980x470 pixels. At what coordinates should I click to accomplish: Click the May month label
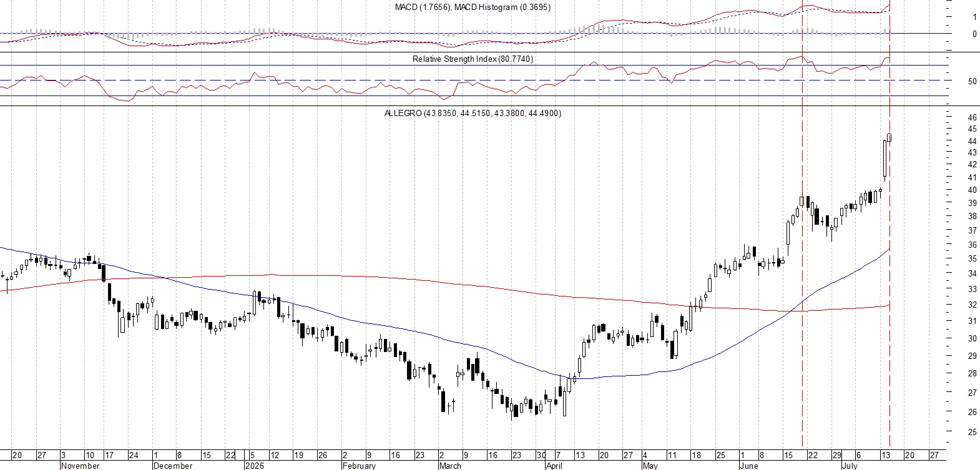click(650, 466)
